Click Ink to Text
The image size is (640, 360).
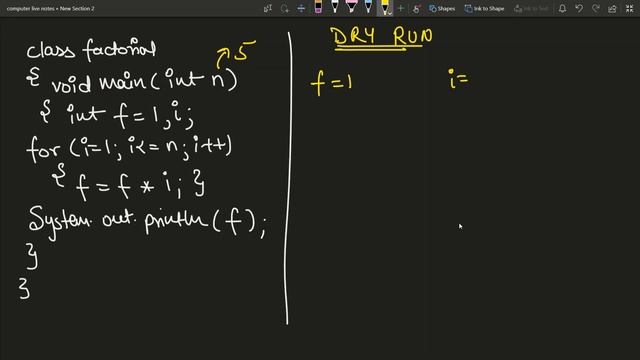pyautogui.click(x=531, y=8)
